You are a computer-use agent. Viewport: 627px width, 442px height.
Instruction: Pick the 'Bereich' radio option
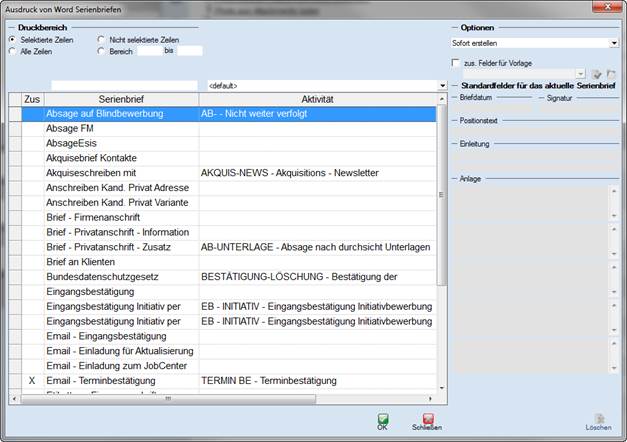click(101, 51)
